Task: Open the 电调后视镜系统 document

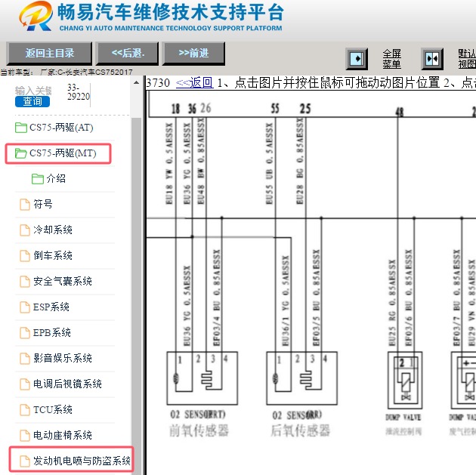Action: (x=67, y=384)
